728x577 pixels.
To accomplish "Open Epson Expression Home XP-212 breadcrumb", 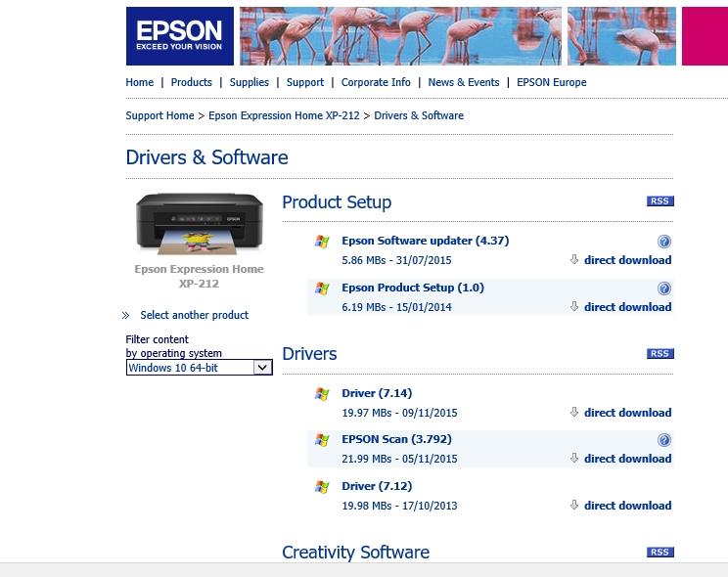I will point(284,115).
